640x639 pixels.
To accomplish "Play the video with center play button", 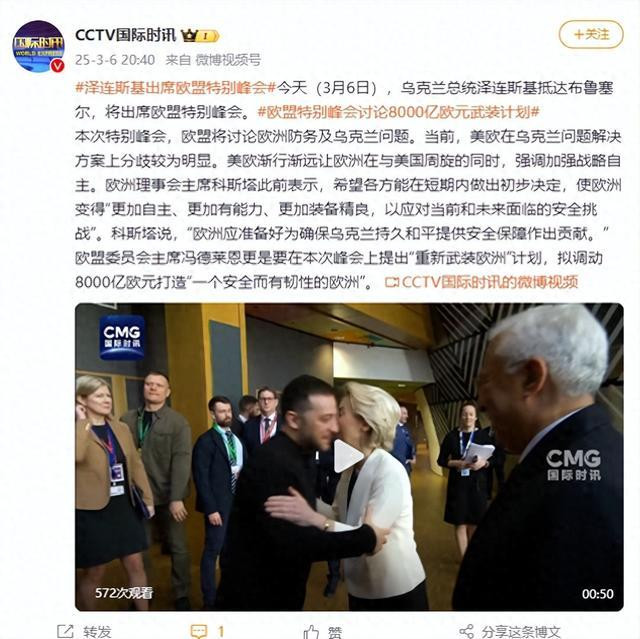I will 348,456.
